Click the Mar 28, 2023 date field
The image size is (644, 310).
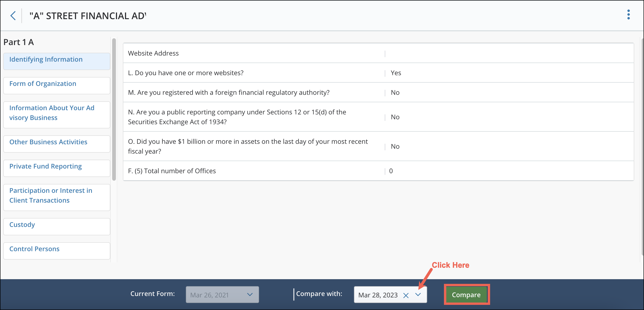pyautogui.click(x=378, y=295)
